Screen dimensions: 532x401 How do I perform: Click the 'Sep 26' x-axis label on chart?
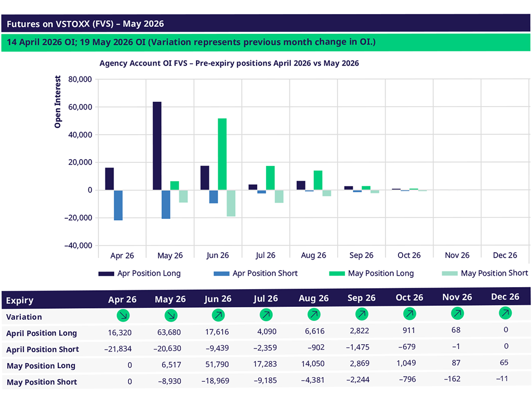(362, 255)
